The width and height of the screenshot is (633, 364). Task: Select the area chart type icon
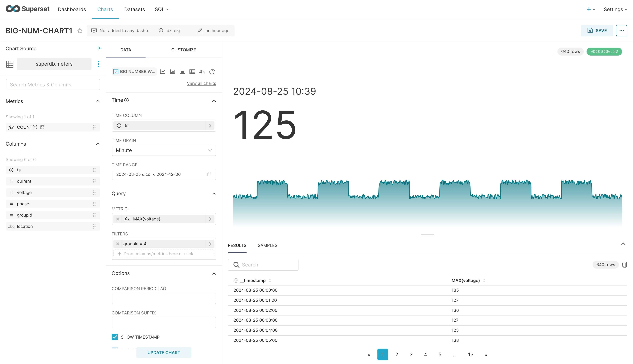(182, 72)
